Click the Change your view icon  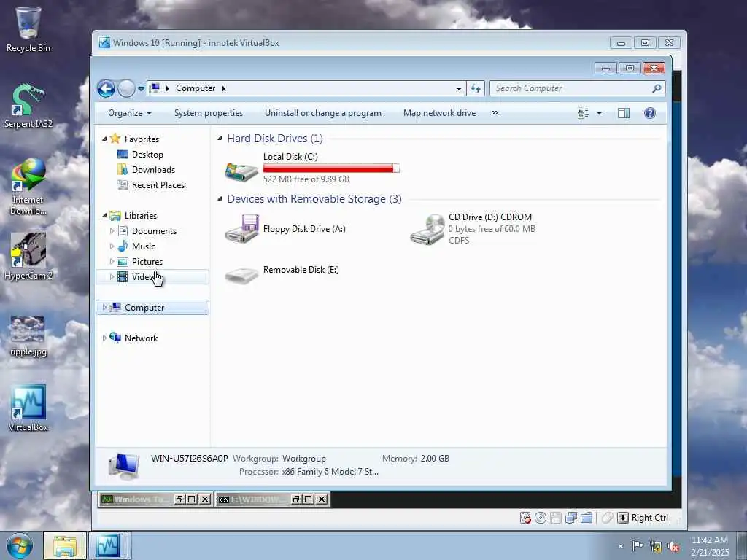[x=584, y=113]
